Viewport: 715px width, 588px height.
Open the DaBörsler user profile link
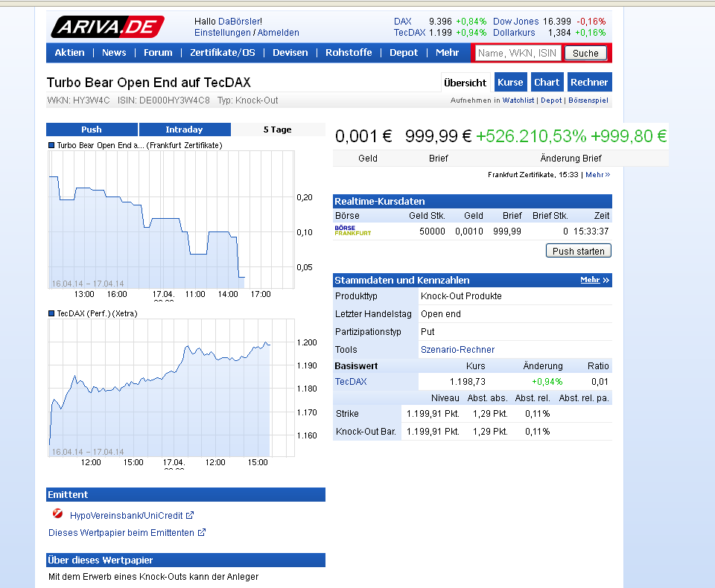click(x=239, y=22)
